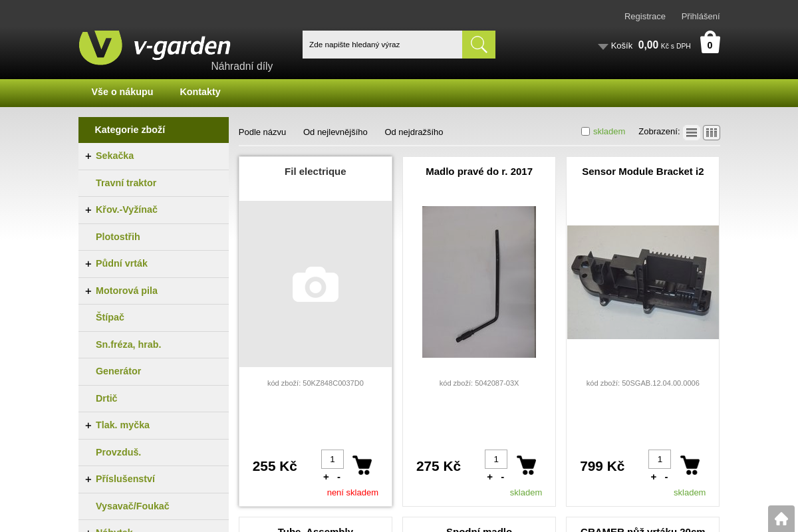The height and width of the screenshot is (532, 798).
Task: Add Sensor Module Bracket i2 to cart
Action: pos(690,465)
